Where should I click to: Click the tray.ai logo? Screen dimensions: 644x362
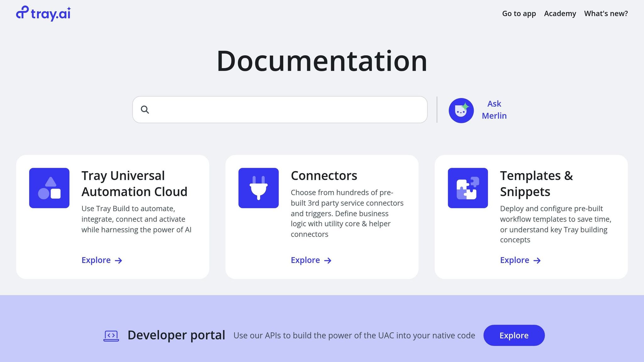(43, 13)
